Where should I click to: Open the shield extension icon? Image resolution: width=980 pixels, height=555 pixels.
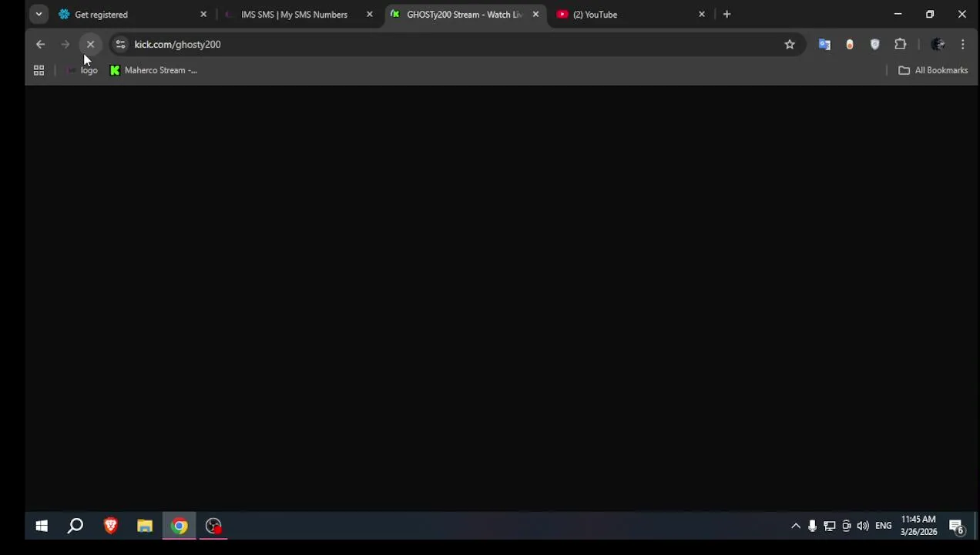coord(874,45)
